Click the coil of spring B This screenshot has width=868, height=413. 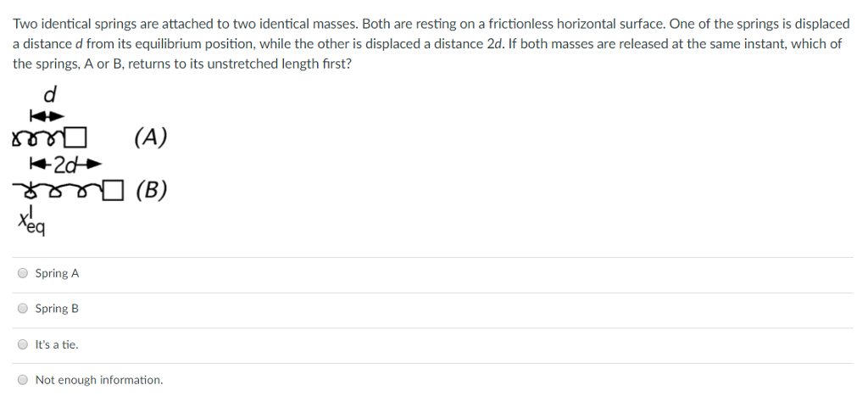(58, 192)
